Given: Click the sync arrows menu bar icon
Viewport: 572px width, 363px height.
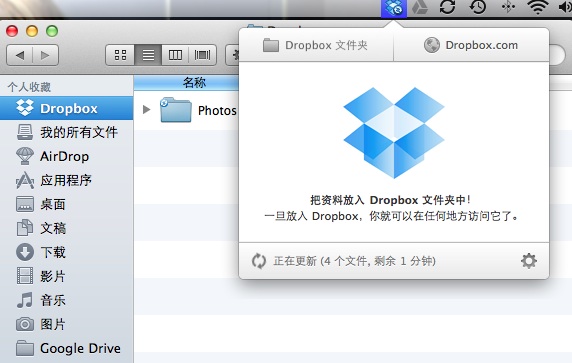Looking at the screenshot, I should [x=448, y=7].
